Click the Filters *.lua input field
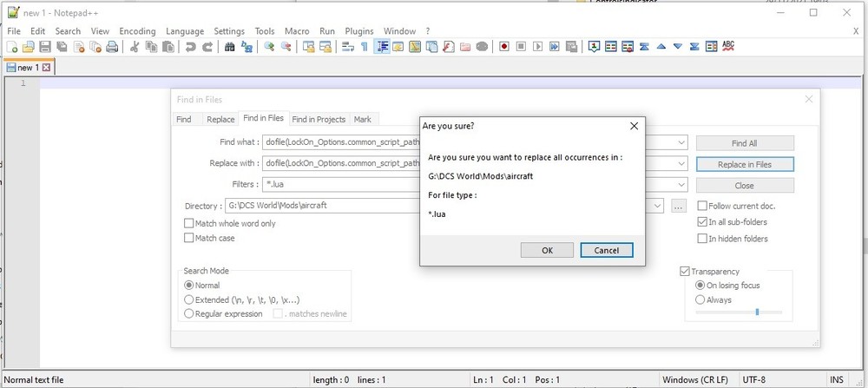The height and width of the screenshot is (388, 868). pos(475,185)
